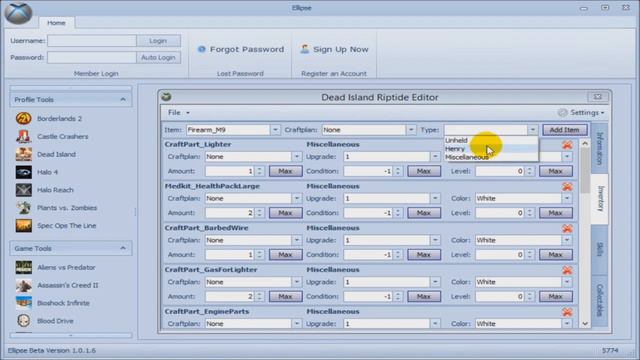Viewport: 640px width, 360px height.
Task: Switch to the Inventory tab
Action: click(x=599, y=198)
